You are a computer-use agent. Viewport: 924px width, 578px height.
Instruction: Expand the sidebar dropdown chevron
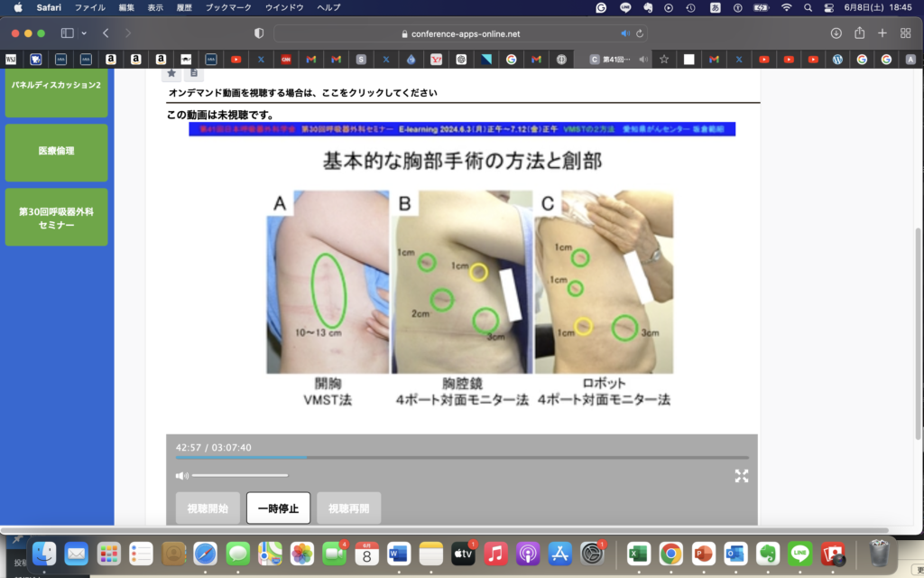tap(84, 33)
